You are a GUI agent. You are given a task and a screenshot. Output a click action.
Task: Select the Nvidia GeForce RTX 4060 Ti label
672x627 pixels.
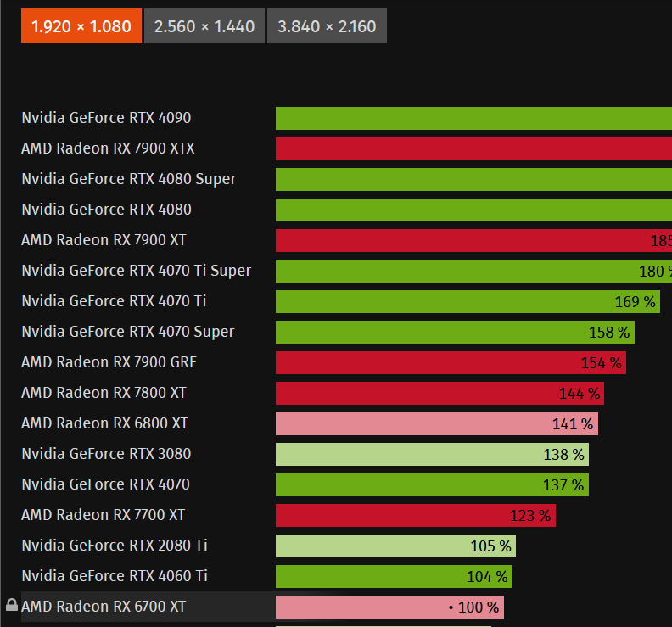tap(115, 576)
